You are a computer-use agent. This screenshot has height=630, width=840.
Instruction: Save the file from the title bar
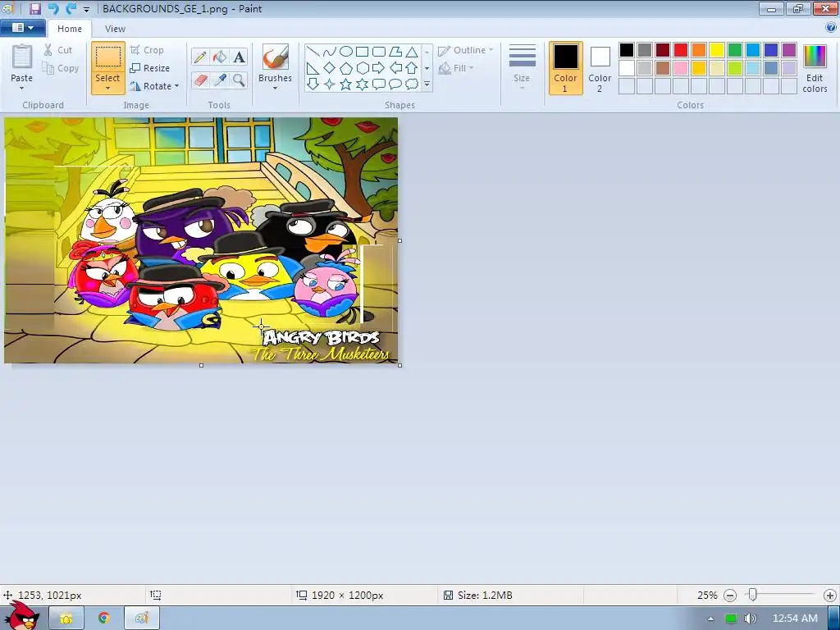point(34,8)
